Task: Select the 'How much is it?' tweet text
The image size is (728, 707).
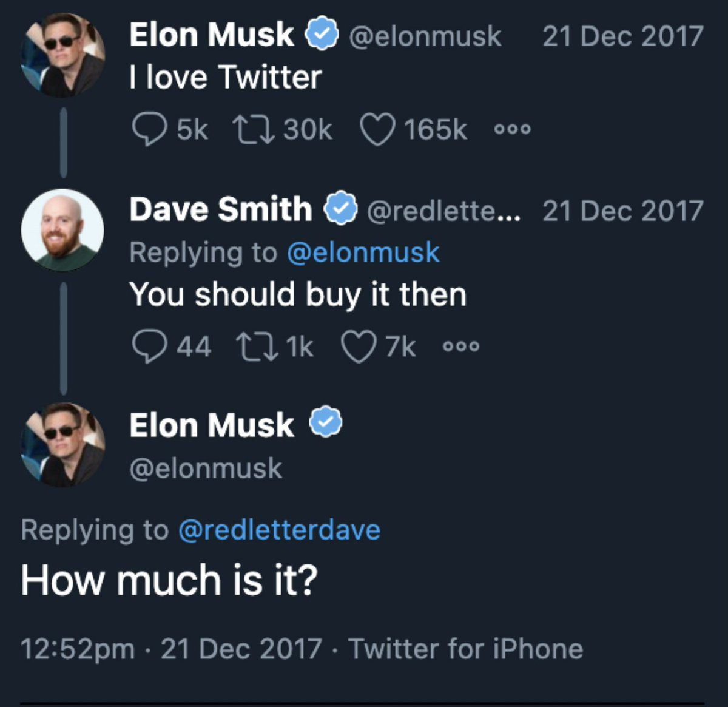Action: click(x=171, y=579)
